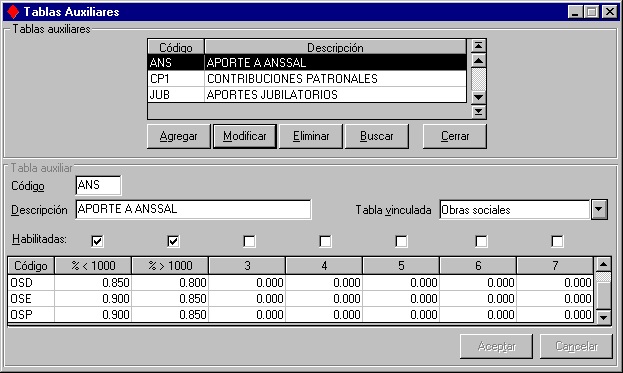Click the column 4 header in lower grid
The height and width of the screenshot is (373, 623).
click(324, 265)
